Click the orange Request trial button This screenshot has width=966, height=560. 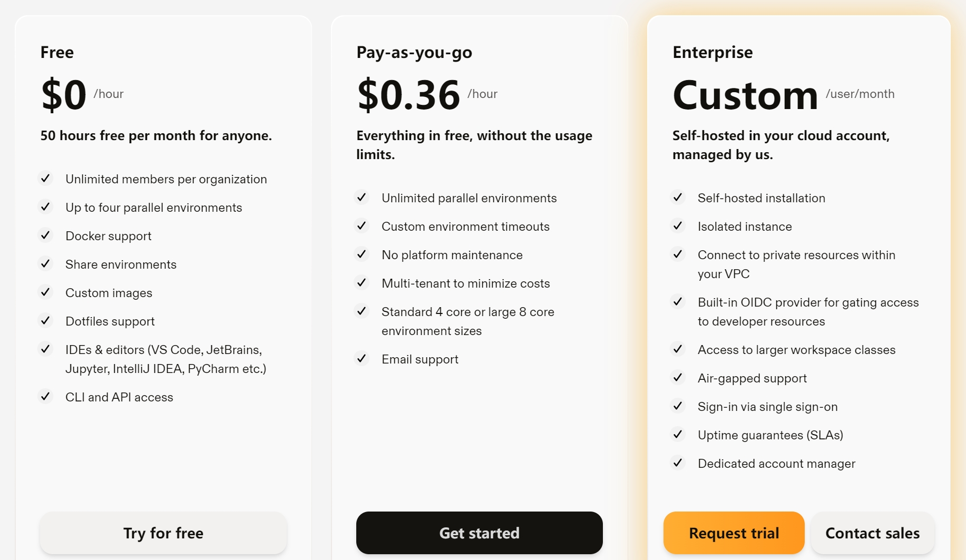tap(734, 533)
